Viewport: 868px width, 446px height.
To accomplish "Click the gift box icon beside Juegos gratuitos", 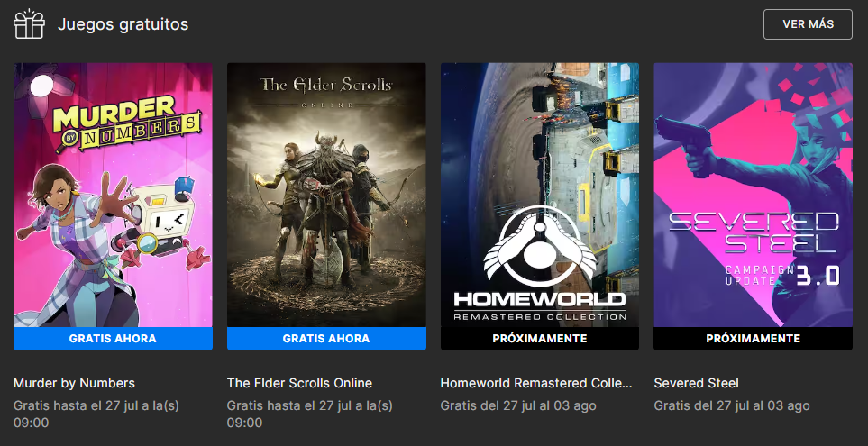I will (x=29, y=23).
